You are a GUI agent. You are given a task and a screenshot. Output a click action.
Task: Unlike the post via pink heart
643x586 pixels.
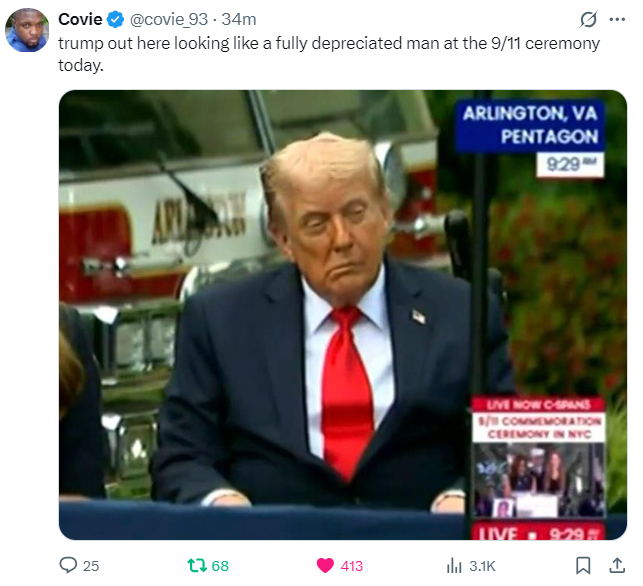coord(325,565)
